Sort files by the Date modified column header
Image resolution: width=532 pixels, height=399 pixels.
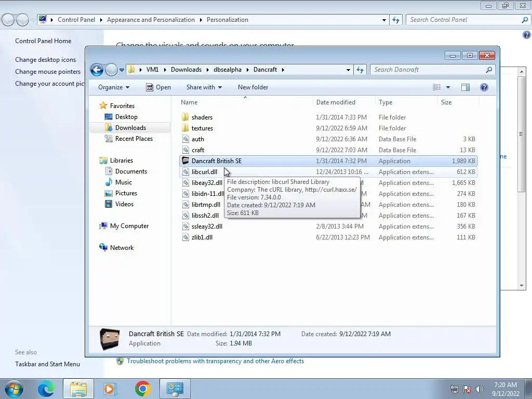(336, 102)
